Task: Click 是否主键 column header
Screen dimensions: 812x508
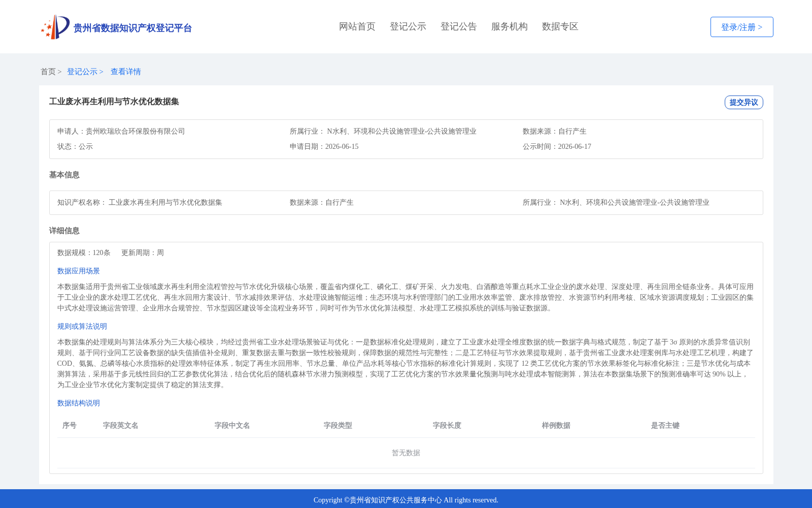Action: click(x=665, y=425)
